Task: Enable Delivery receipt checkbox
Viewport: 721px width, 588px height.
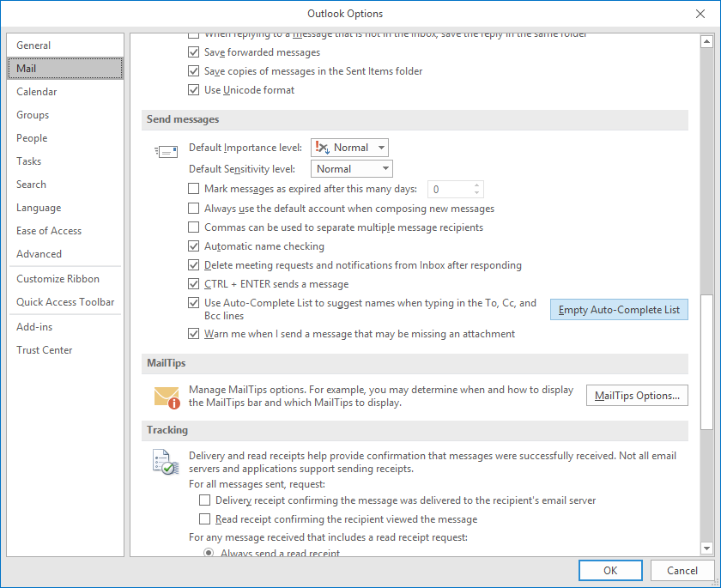Action: point(204,500)
